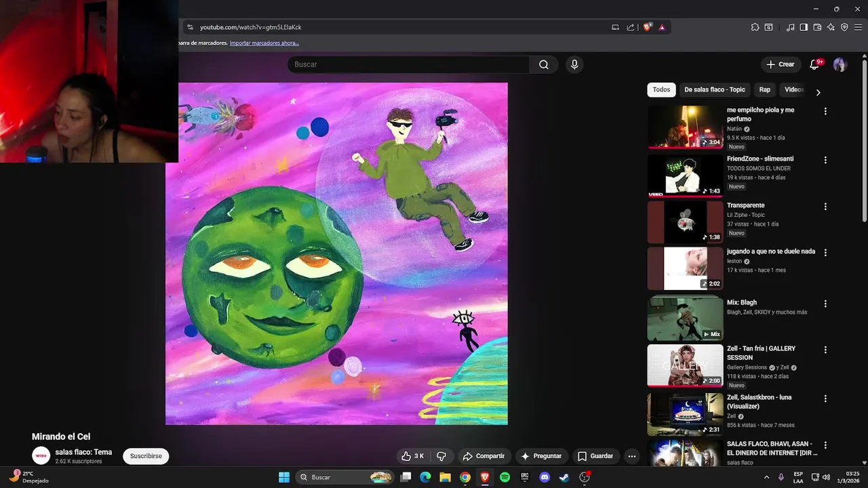Click the share page icon in address bar
This screenshot has height=488, width=868.
click(631, 27)
